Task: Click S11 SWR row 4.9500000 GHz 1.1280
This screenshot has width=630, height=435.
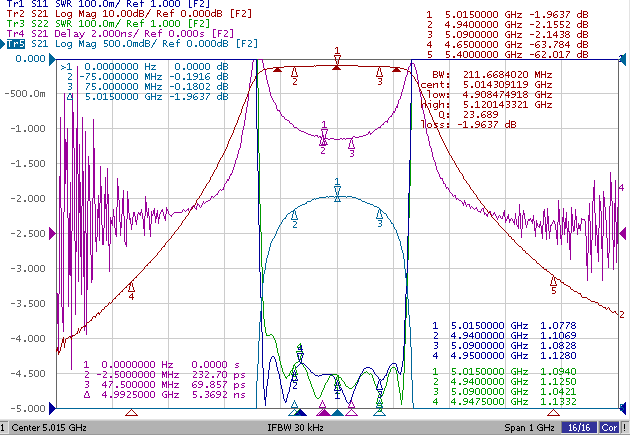Action: (x=504, y=356)
